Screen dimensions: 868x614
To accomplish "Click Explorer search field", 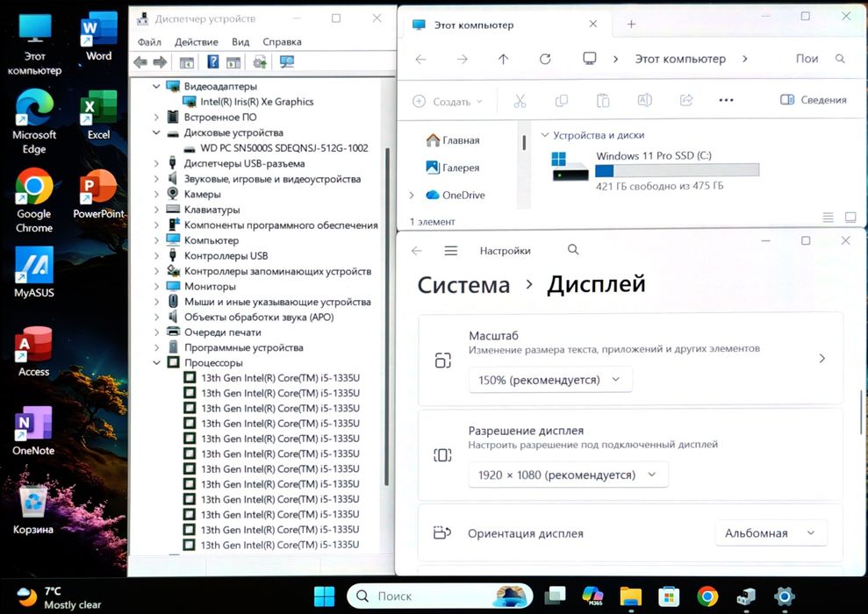I will pyautogui.click(x=821, y=59).
